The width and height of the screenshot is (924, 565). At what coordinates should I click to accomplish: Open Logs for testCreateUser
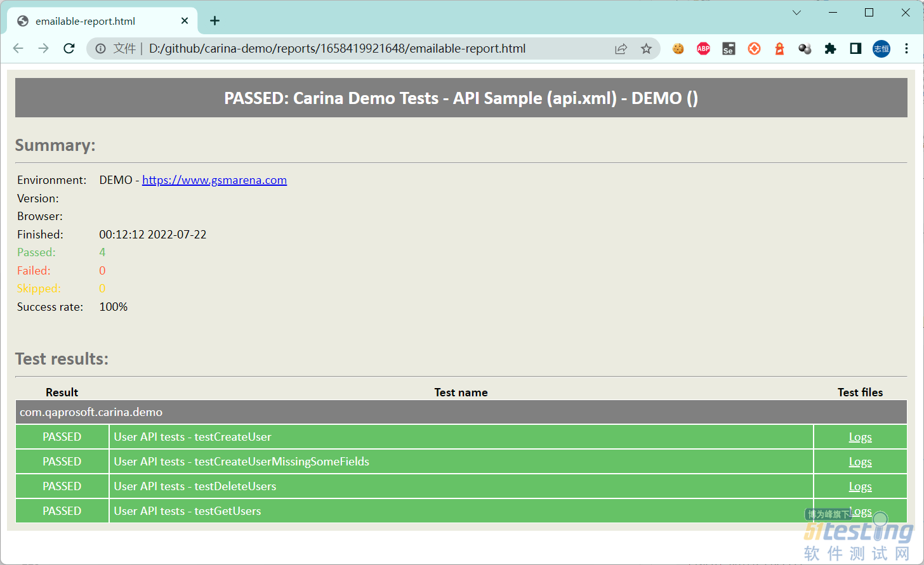(x=860, y=437)
